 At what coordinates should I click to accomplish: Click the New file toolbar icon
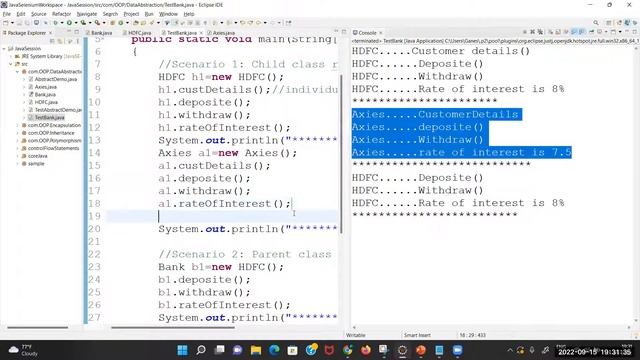click(x=6, y=23)
